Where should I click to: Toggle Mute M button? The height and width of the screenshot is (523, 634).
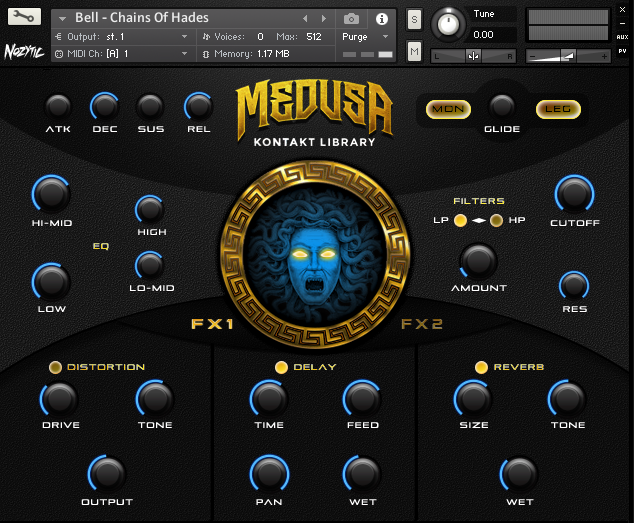[414, 51]
